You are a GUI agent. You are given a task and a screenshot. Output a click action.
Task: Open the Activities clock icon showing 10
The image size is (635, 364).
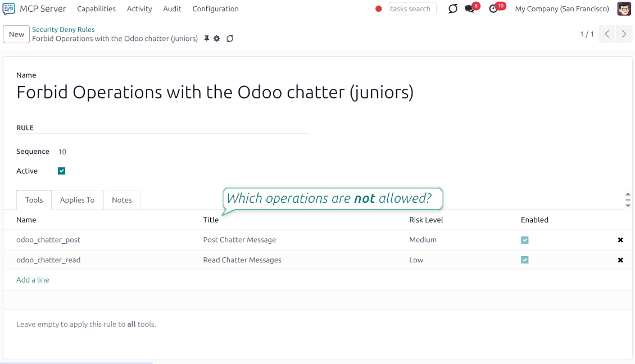(493, 9)
